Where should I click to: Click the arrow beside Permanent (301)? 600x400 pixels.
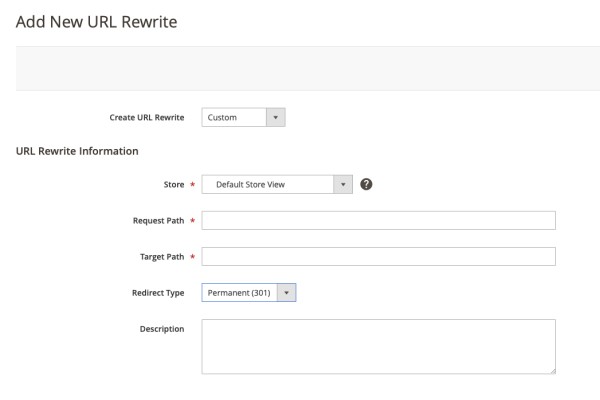(286, 292)
